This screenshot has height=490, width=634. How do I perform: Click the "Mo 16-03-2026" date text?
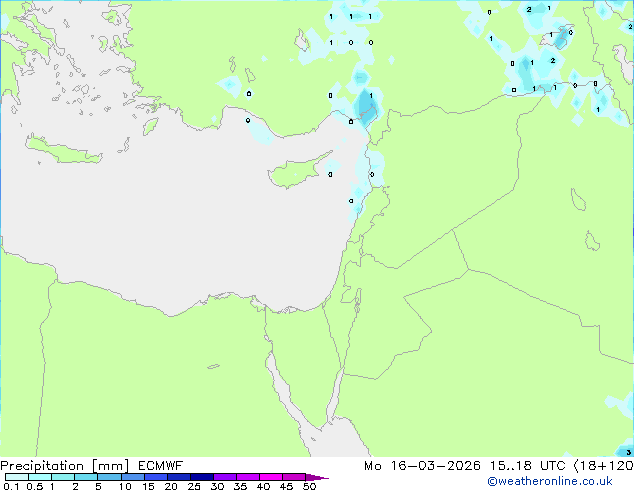coord(423,466)
